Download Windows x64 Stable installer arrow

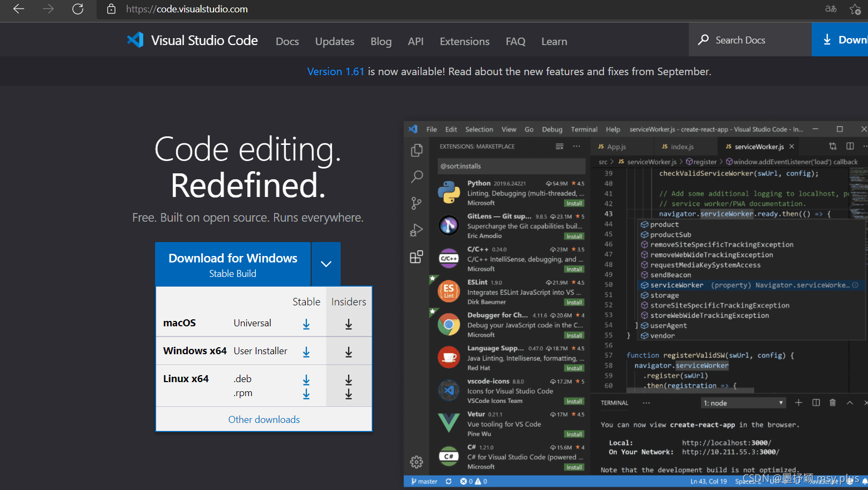[306, 352]
